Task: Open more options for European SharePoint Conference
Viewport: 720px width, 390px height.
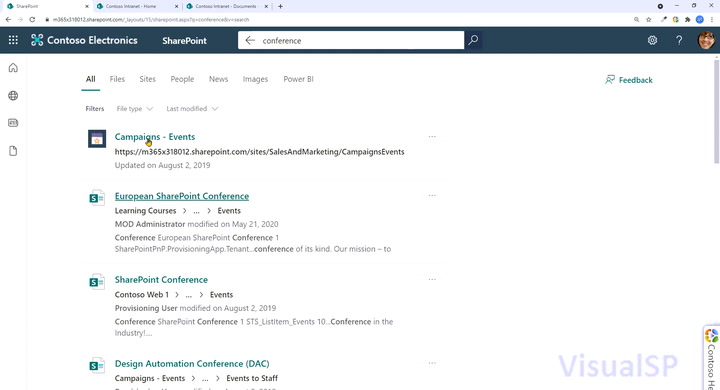Action: pos(432,195)
